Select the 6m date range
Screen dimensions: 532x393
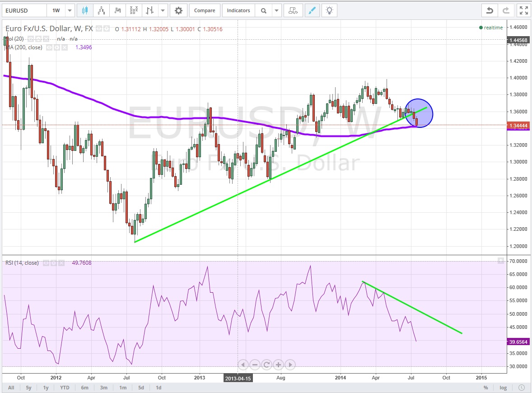tap(84, 388)
